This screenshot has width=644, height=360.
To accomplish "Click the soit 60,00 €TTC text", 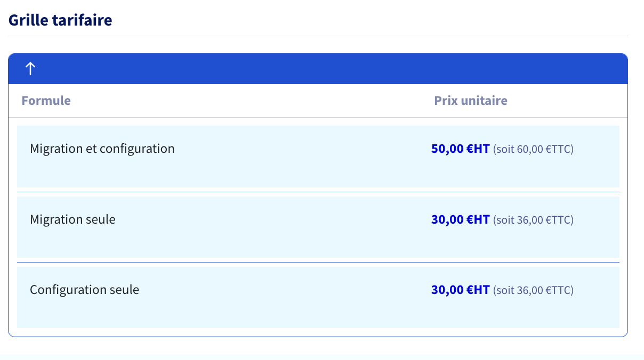I will [x=533, y=149].
